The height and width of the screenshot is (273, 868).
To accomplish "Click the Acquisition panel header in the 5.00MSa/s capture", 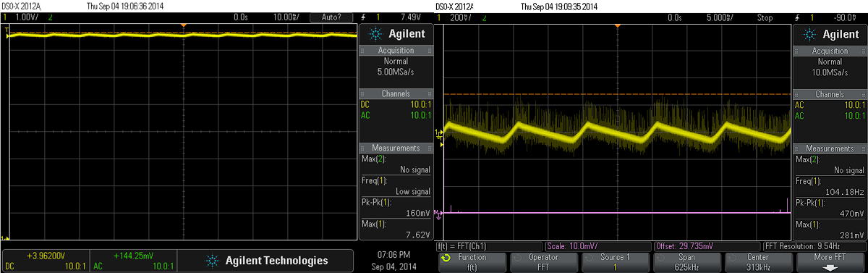I will (396, 51).
